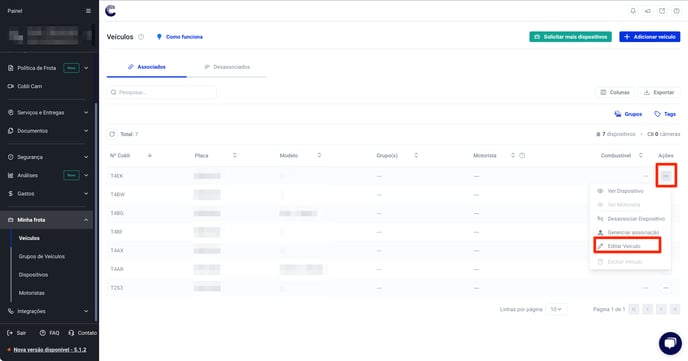Click Sair to log out
This screenshot has width=688, height=361.
(x=17, y=333)
